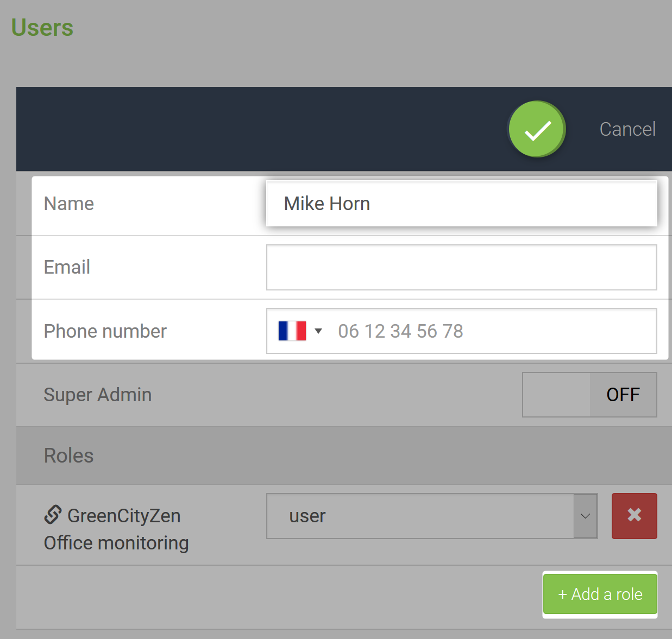Confirm the user with the green checkmark
Screen dimensions: 672x639
point(537,129)
